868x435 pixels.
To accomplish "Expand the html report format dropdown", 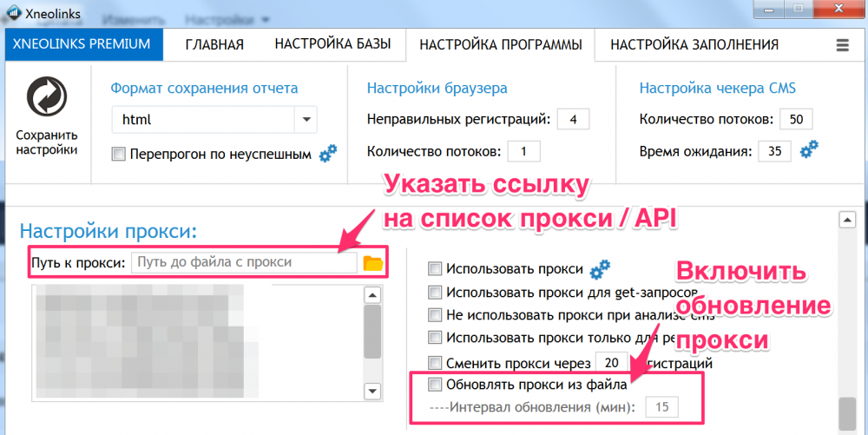I will click(x=306, y=120).
